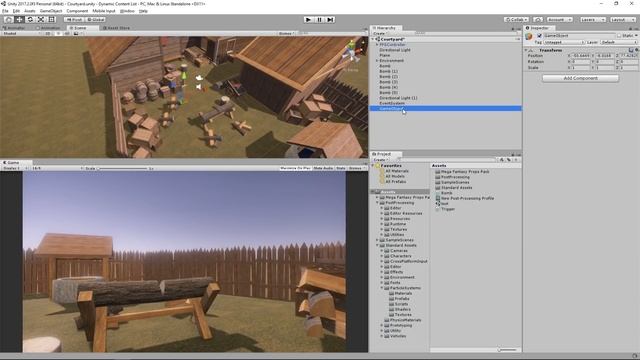Toggle Mute Audio in Game view
The image size is (640, 360).
(x=323, y=168)
